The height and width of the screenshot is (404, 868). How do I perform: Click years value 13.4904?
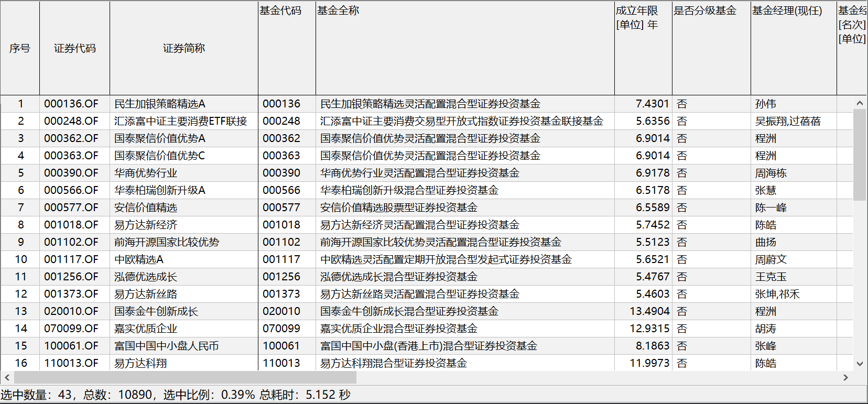point(643,311)
